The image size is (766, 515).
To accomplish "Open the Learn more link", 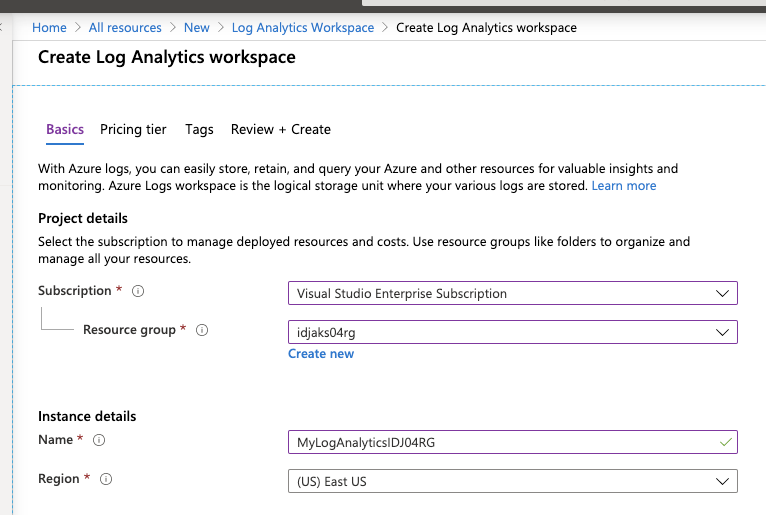I will coord(624,186).
